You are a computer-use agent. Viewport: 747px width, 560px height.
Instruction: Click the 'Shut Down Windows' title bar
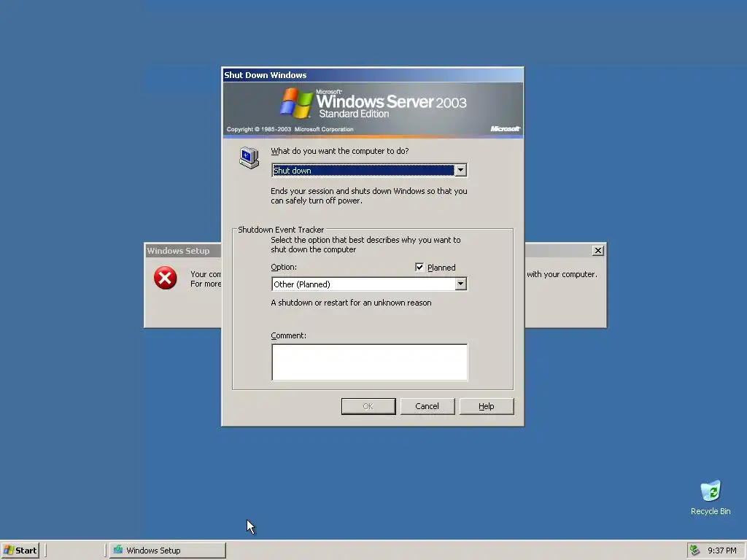(x=373, y=75)
